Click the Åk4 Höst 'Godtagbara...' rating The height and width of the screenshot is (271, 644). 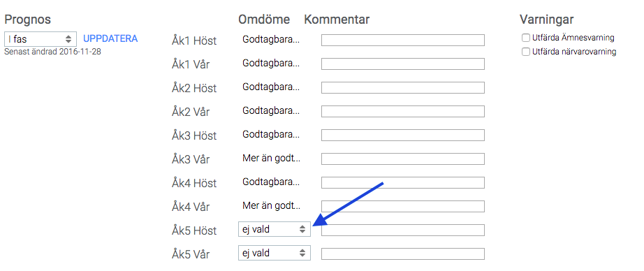pyautogui.click(x=271, y=182)
